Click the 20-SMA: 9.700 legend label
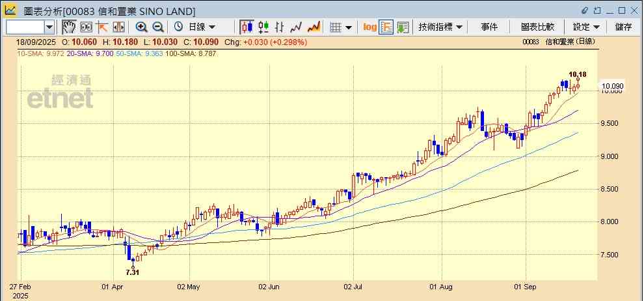The width and height of the screenshot is (644, 301). [x=90, y=53]
